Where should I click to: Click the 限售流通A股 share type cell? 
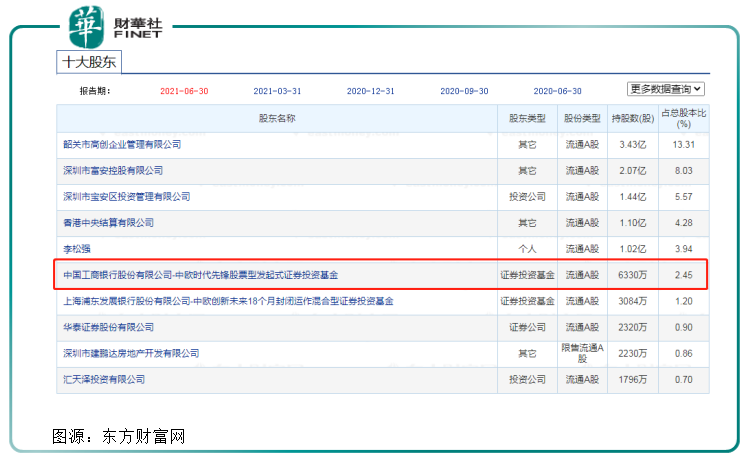click(582, 353)
